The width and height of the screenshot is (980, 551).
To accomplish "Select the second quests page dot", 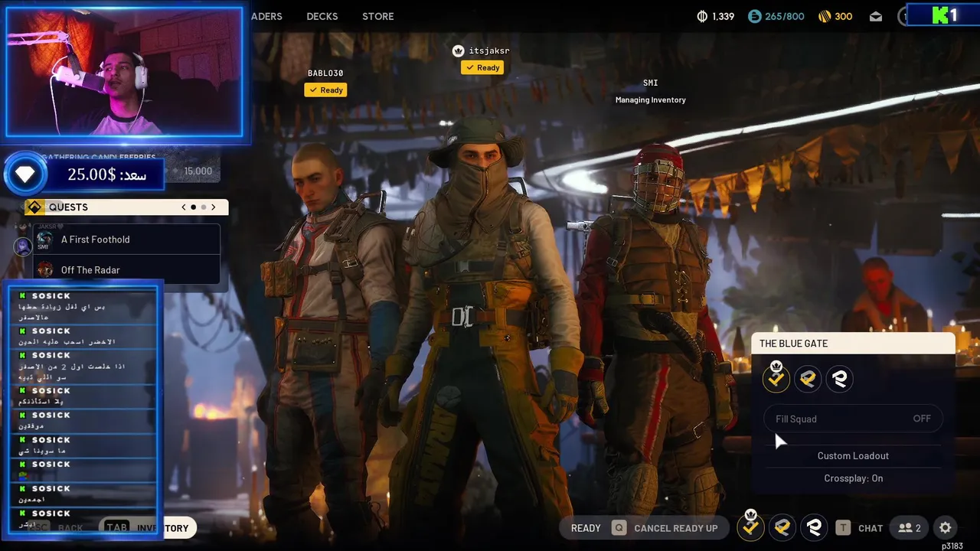I will [204, 207].
